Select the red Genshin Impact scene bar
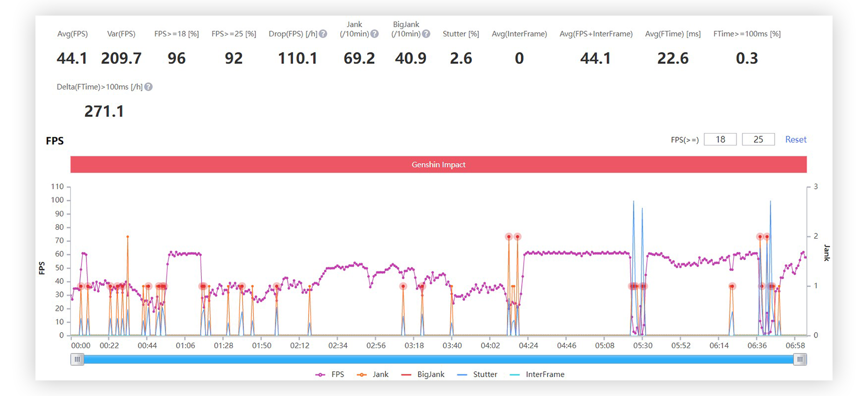The width and height of the screenshot is (868, 396). coord(439,165)
